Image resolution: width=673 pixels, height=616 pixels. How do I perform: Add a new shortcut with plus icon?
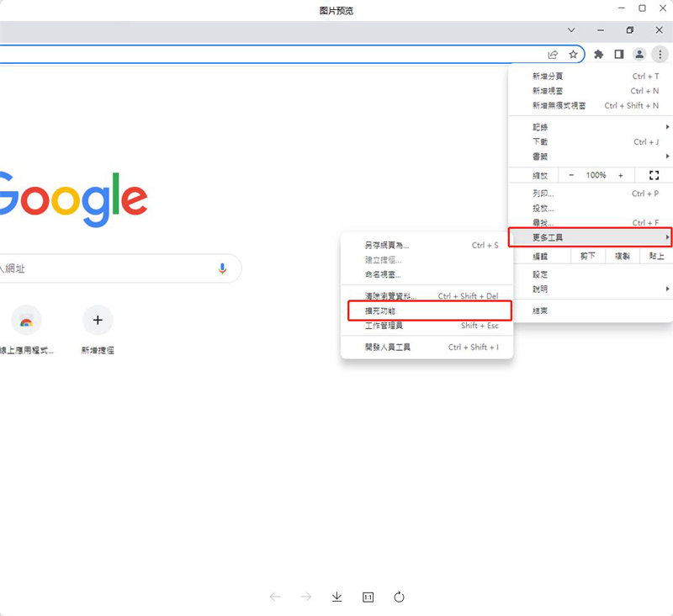pyautogui.click(x=98, y=321)
